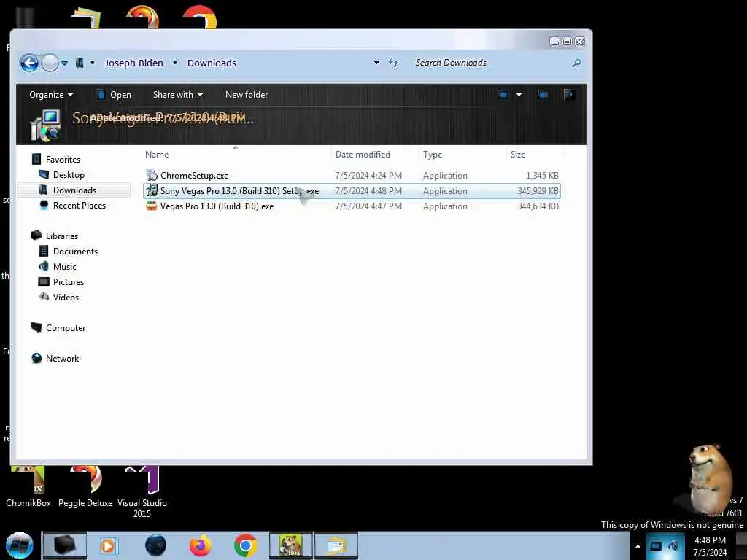This screenshot has height=560, width=747.
Task: Open the Share with menu
Action: coord(178,94)
